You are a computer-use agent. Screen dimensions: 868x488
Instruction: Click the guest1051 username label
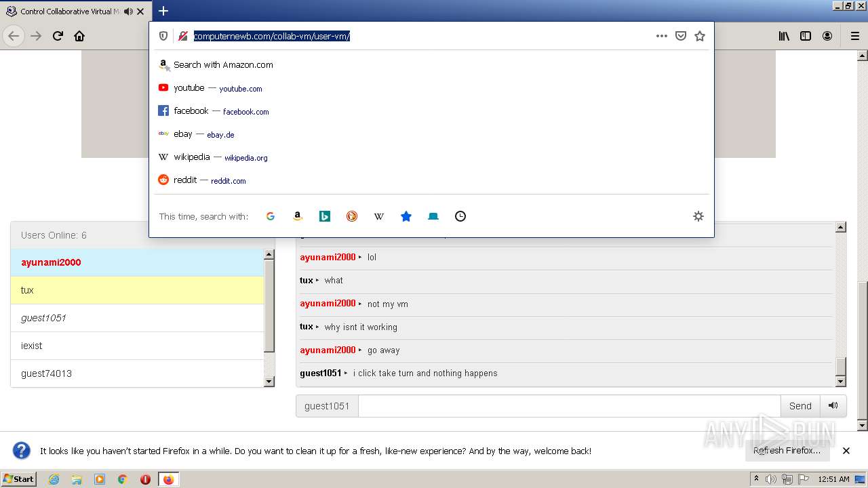[327, 406]
